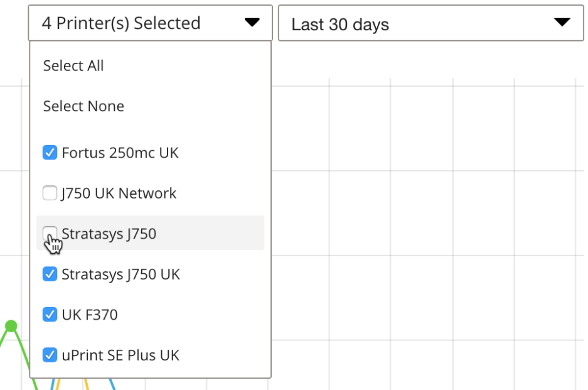Collapse the 4 Printer(s) Selected dropdown

(151, 23)
